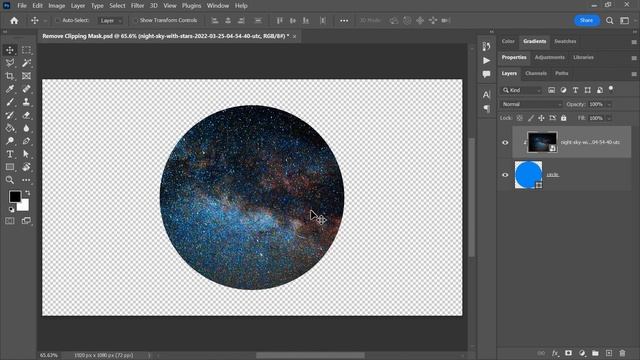Viewport: 640px width, 360px height.
Task: Toggle the pixel layer filter
Action: 551,90
